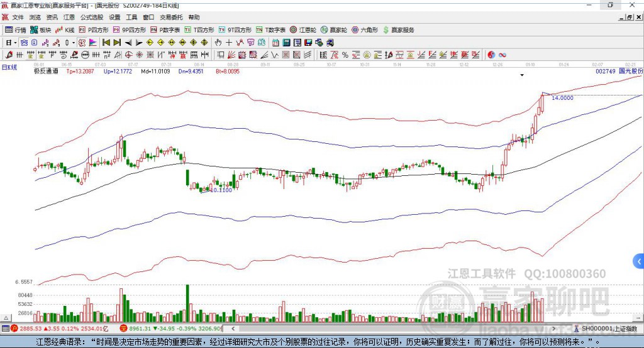Click the 002749 国光股份 stock label
This screenshot has width=644, height=348.
pos(619,71)
